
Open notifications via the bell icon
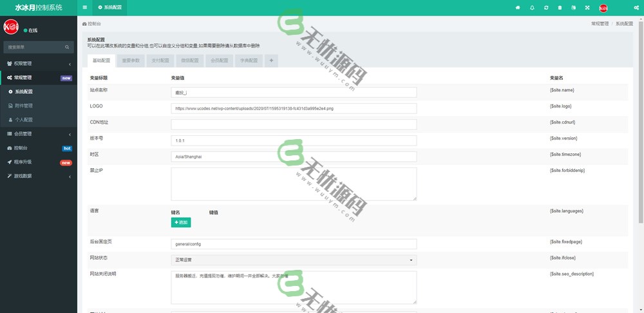click(532, 8)
